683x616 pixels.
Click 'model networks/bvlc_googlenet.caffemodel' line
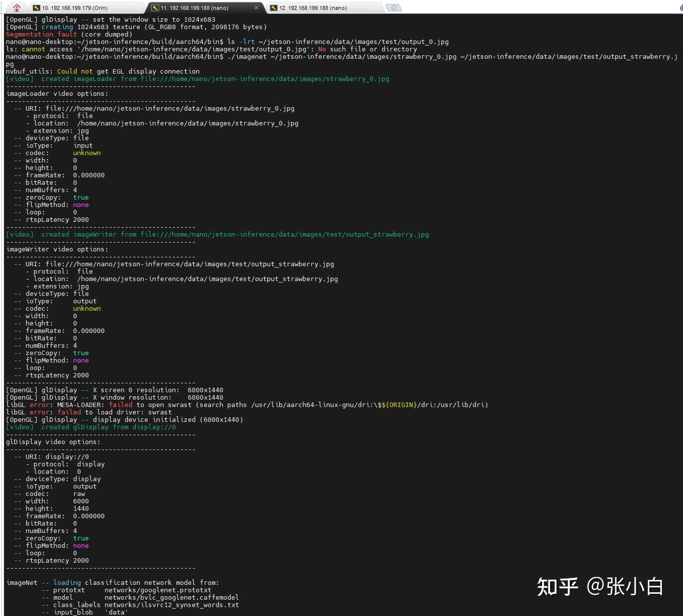coord(140,597)
